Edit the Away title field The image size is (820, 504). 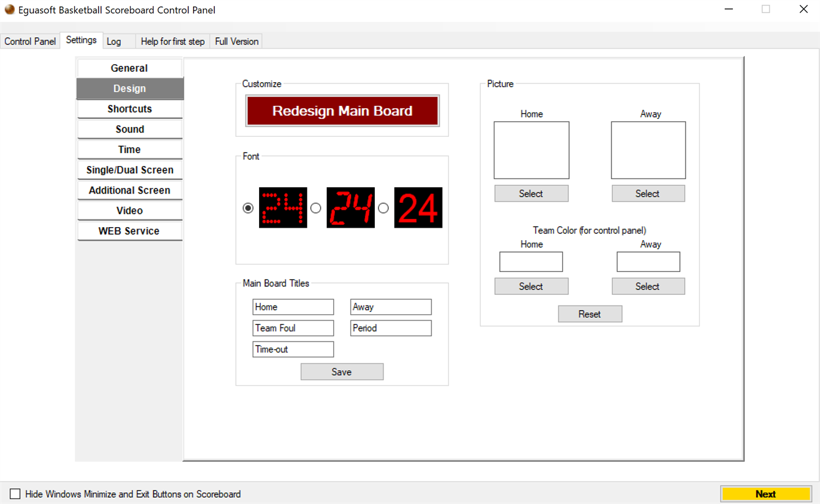(x=391, y=307)
